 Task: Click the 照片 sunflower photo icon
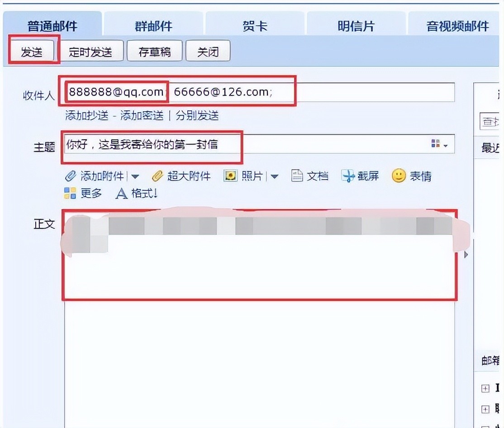point(230,176)
